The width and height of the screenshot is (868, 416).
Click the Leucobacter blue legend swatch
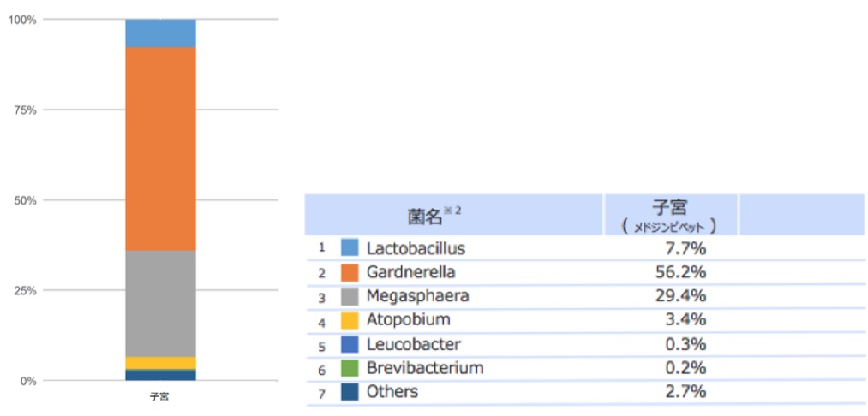click(x=350, y=344)
